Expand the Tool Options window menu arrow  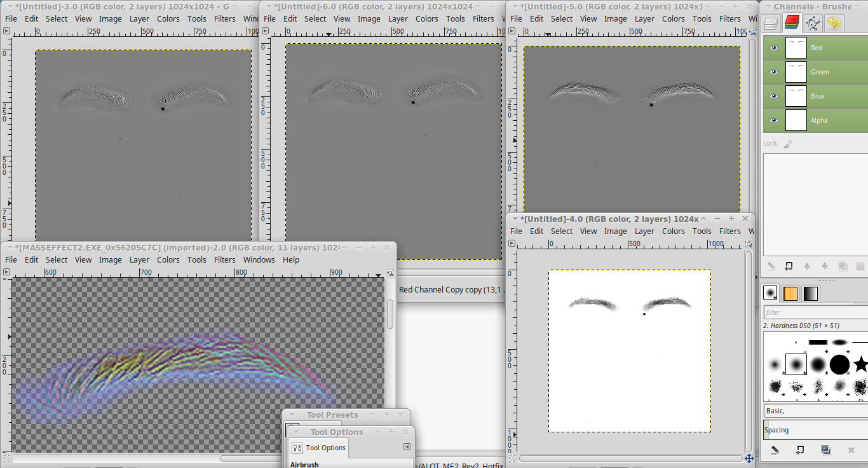(295, 432)
